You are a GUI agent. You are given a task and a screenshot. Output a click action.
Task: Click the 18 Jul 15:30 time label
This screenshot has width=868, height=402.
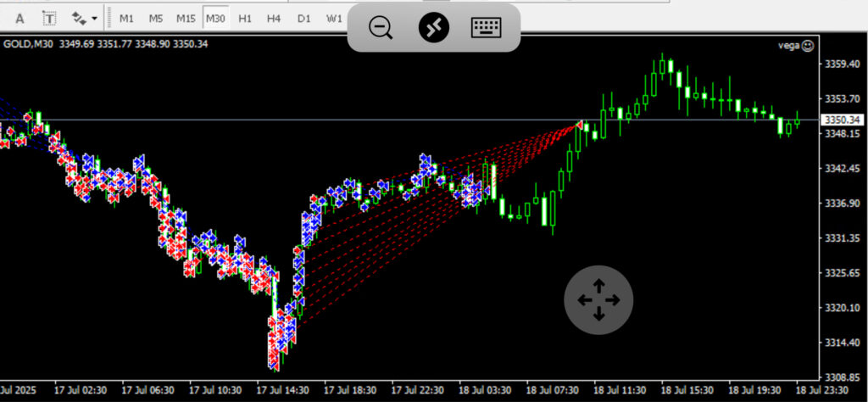click(x=687, y=390)
